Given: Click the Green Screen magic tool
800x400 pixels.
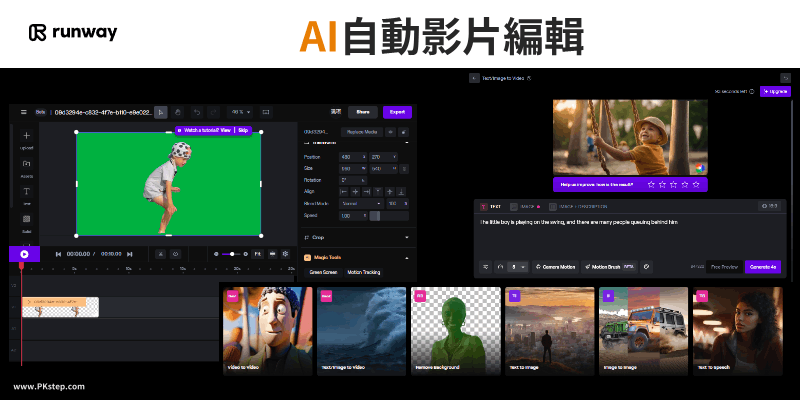Looking at the screenshot, I should [323, 272].
